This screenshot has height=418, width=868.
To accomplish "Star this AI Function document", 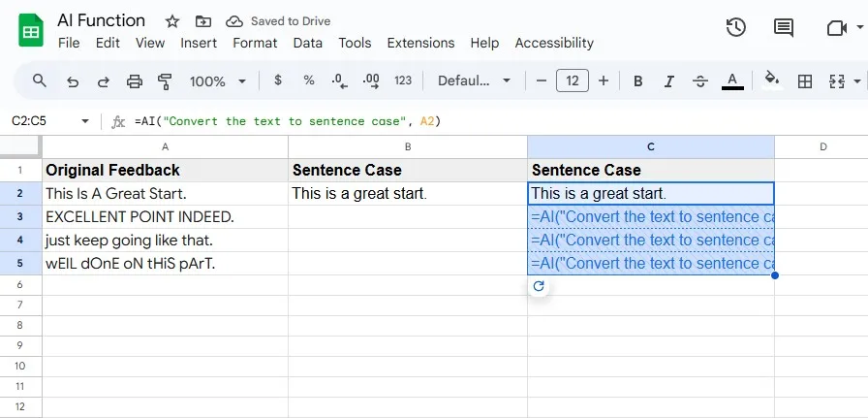I will [x=172, y=21].
